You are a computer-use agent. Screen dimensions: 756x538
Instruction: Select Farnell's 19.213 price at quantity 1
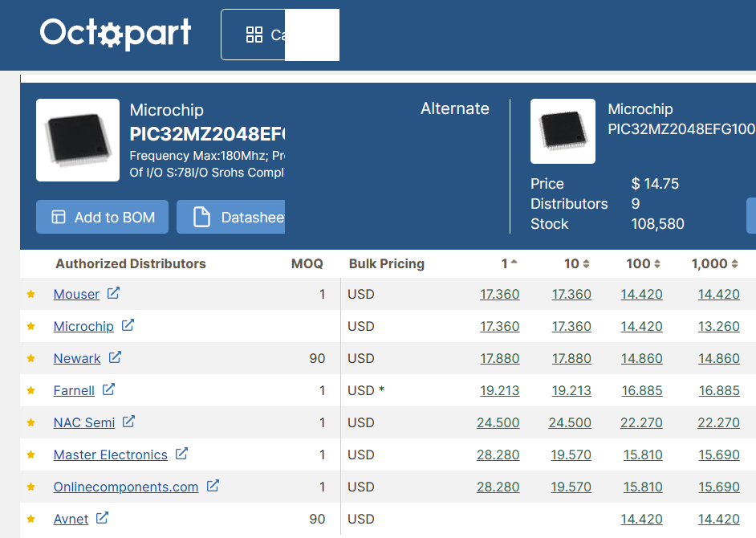(x=499, y=391)
